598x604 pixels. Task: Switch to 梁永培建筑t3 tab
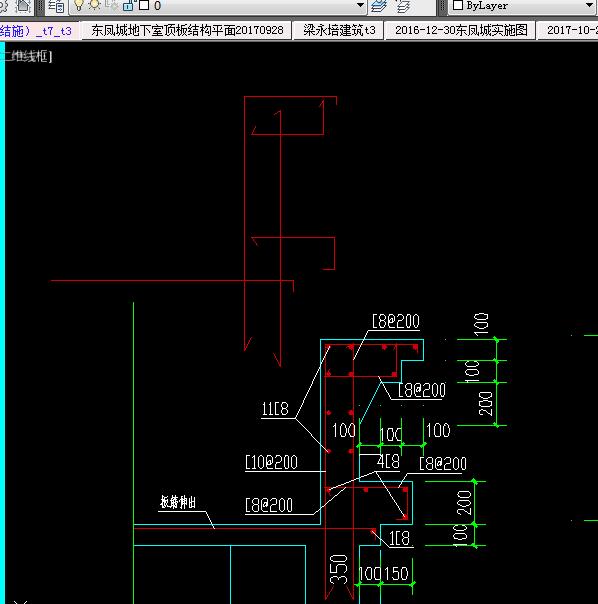tap(339, 30)
